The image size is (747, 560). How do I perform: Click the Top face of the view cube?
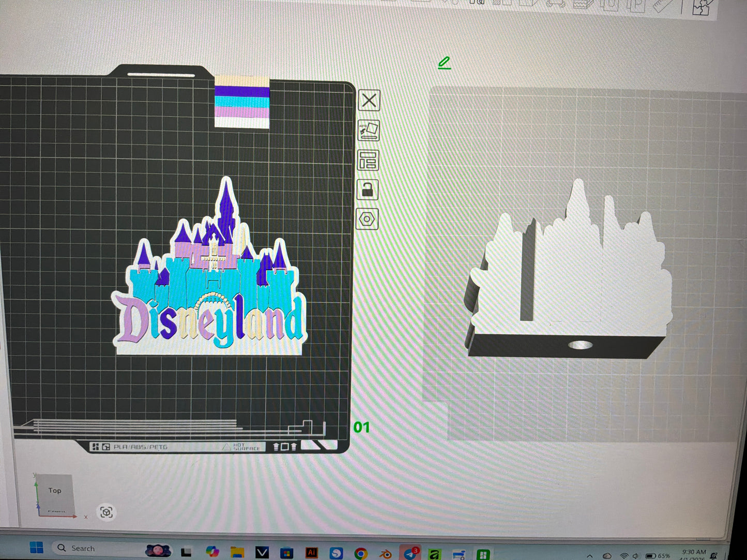tap(55, 490)
